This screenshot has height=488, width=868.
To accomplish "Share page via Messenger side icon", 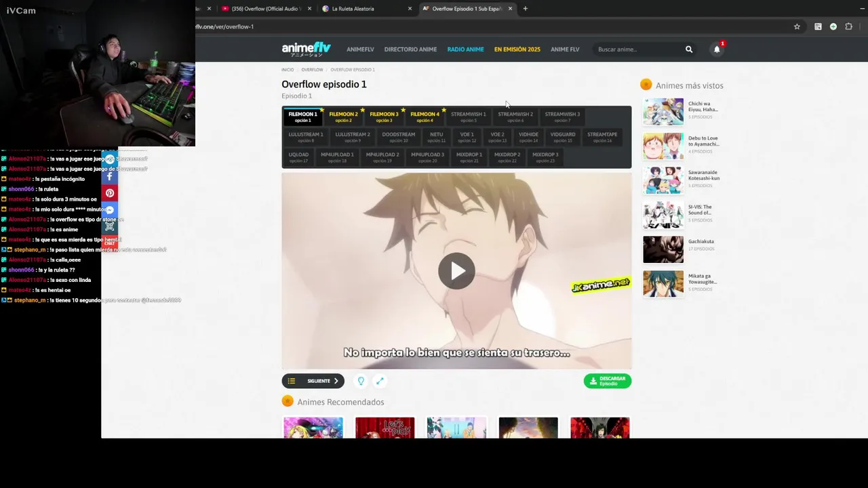I will tap(109, 210).
